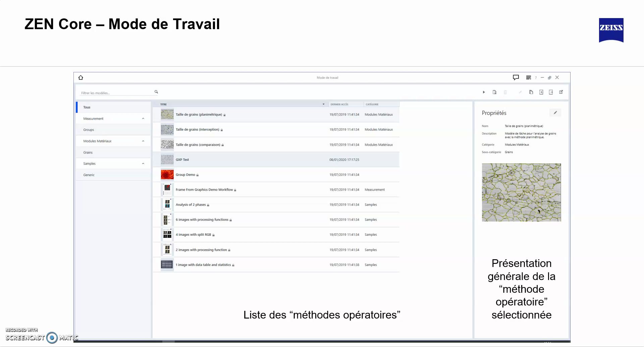Image resolution: width=644 pixels, height=347 pixels.
Task: Collapse the Modules Matériaux category
Action: tap(143, 141)
